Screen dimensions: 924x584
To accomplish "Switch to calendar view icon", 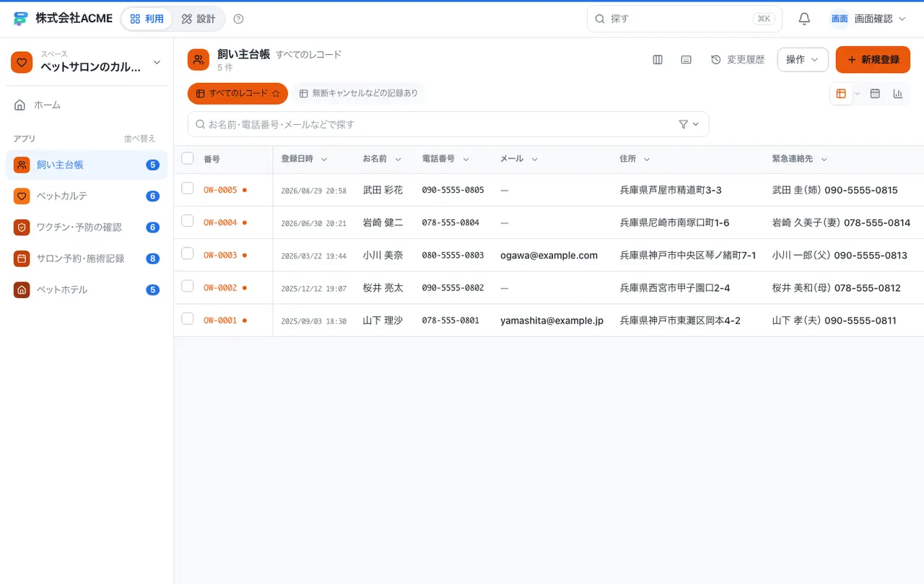I will tap(875, 94).
